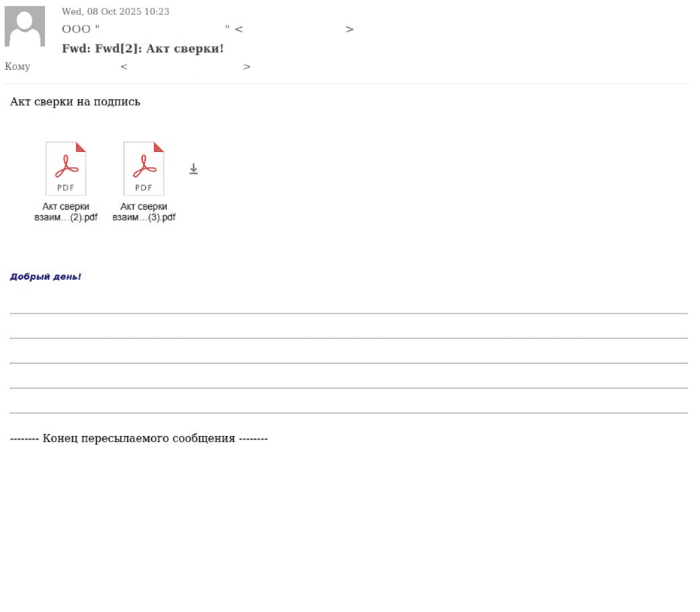Click the "Кому" recipient label

pos(17,67)
